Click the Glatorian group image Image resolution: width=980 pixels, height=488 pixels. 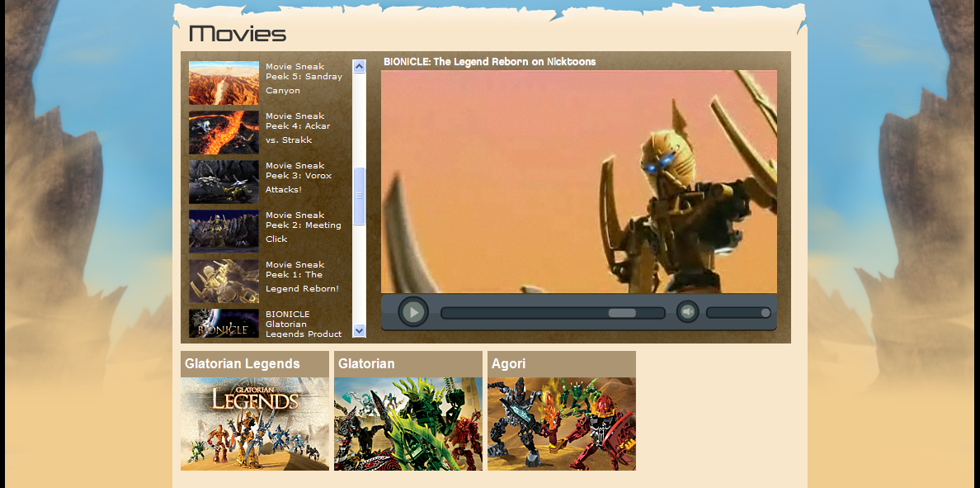(408, 424)
